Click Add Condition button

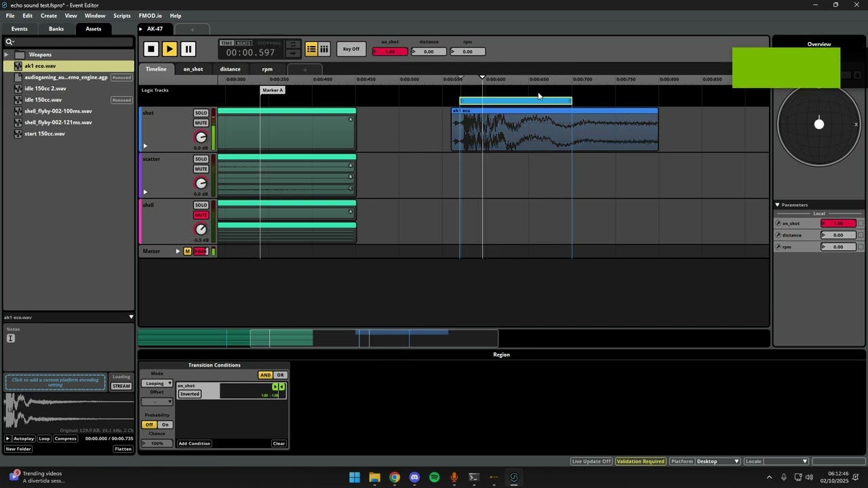coord(195,444)
